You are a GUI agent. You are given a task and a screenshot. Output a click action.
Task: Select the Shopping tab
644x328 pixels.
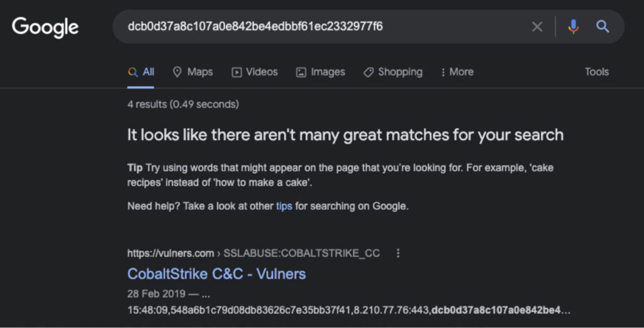(x=393, y=72)
